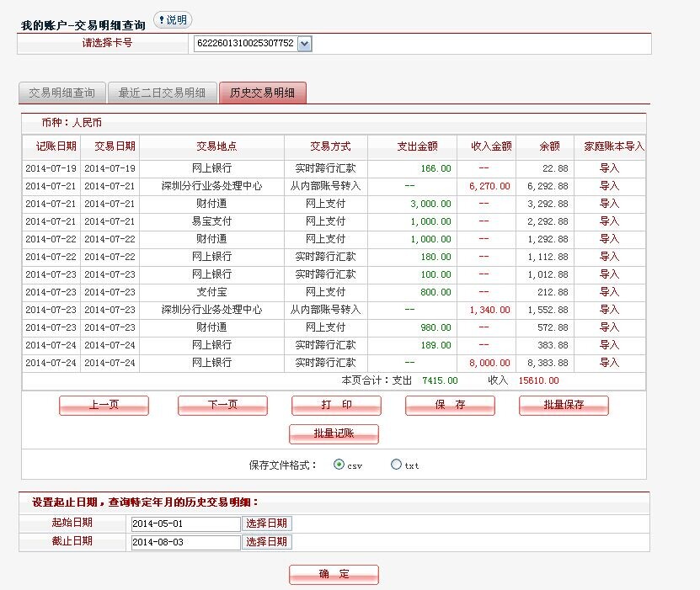The height and width of the screenshot is (590, 700).
Task: Select csv save file format
Action: click(339, 465)
